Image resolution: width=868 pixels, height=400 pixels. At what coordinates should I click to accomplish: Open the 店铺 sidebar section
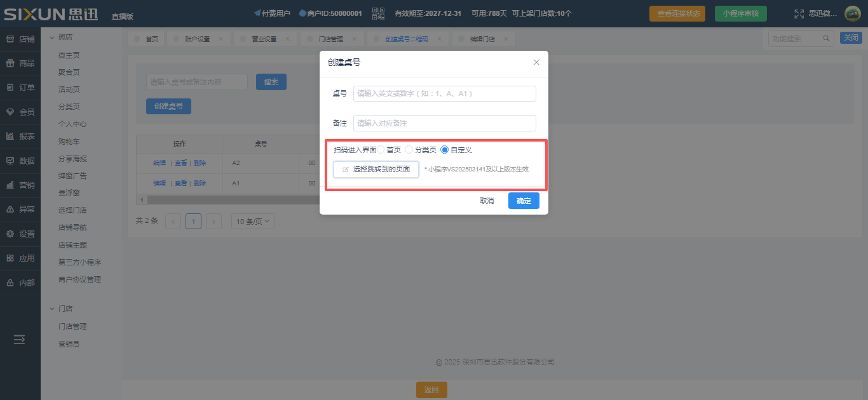pos(20,39)
